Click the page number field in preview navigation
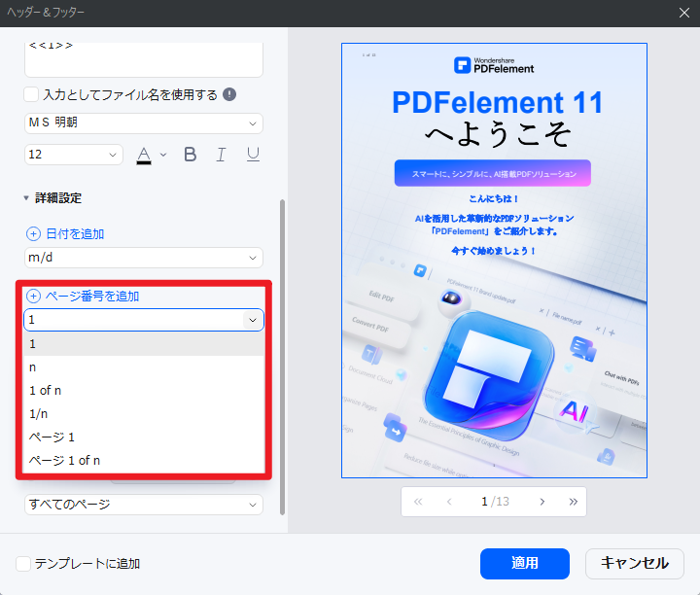The width and height of the screenshot is (700, 595). tap(484, 502)
